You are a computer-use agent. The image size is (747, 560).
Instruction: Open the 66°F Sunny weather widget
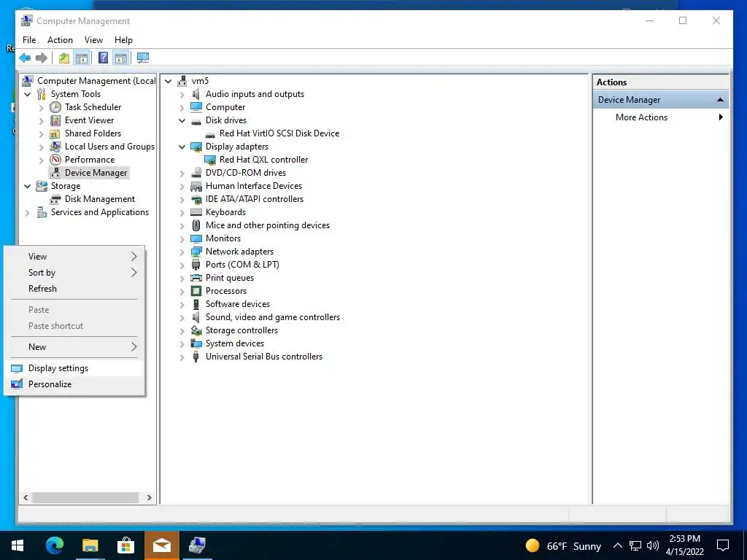(563, 545)
